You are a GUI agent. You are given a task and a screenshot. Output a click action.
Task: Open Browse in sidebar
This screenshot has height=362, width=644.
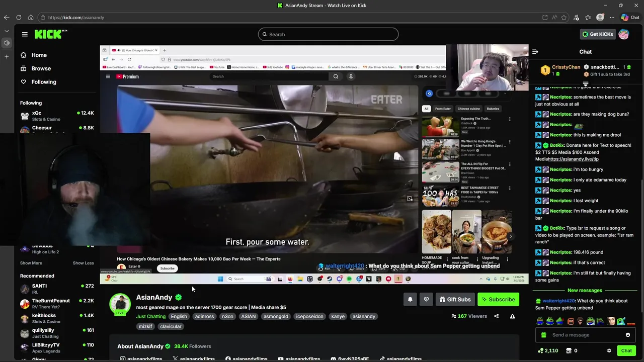coord(36,68)
